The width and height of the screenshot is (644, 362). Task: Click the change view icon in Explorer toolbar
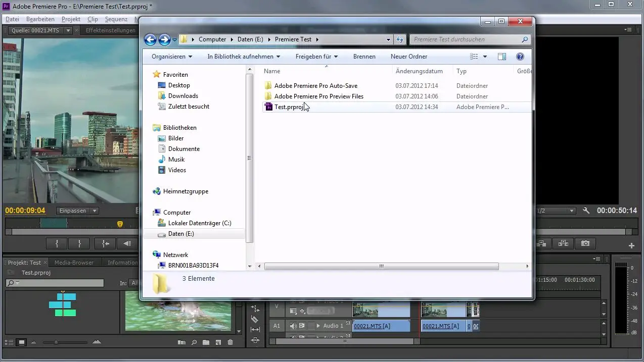tap(474, 57)
